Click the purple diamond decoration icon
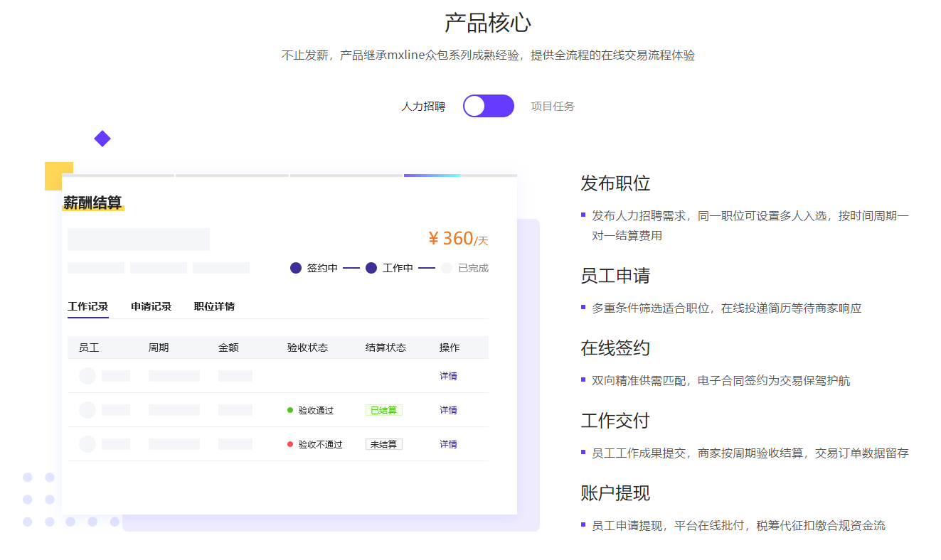This screenshot has height=560, width=941. click(102, 139)
